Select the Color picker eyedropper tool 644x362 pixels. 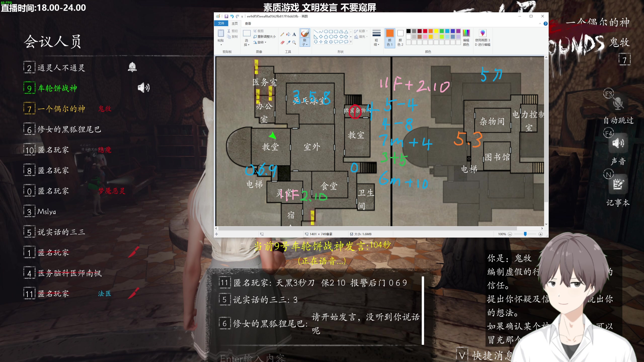288,42
